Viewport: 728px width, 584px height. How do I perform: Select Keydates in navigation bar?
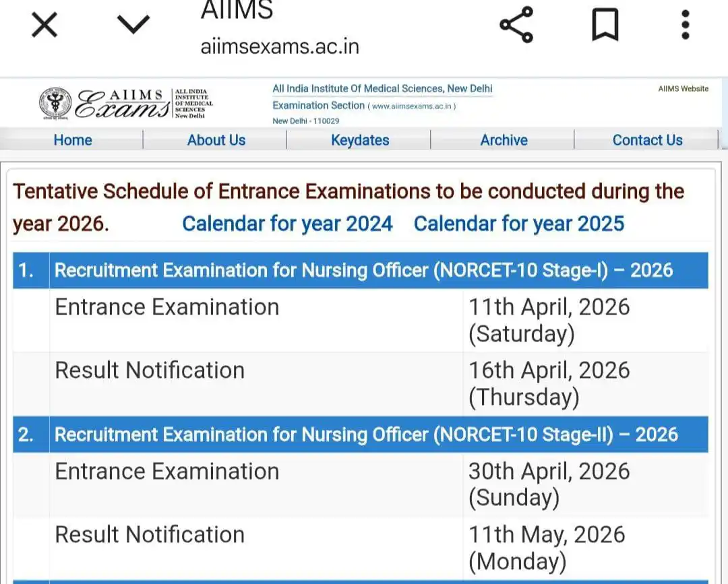[360, 140]
